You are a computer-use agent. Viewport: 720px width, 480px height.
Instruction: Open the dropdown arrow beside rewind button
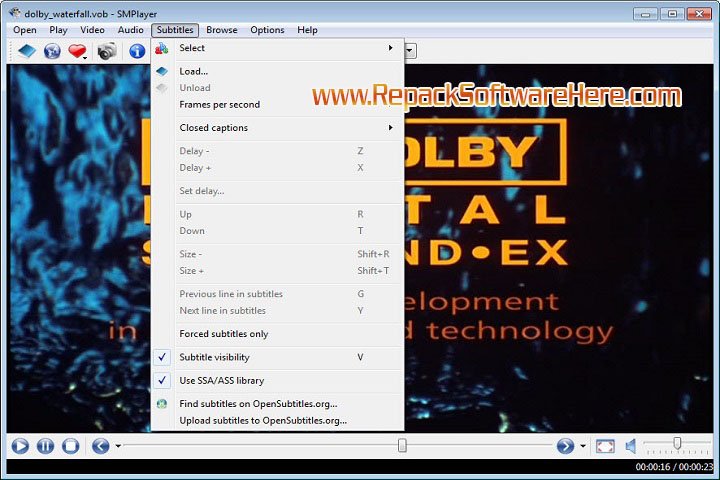pyautogui.click(x=118, y=446)
